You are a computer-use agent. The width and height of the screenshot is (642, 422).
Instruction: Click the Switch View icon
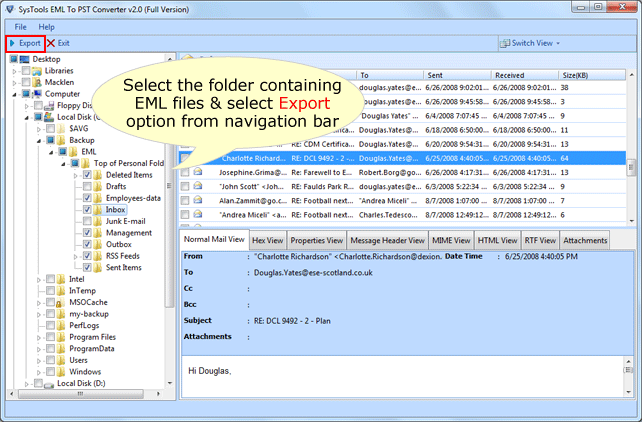tap(505, 43)
